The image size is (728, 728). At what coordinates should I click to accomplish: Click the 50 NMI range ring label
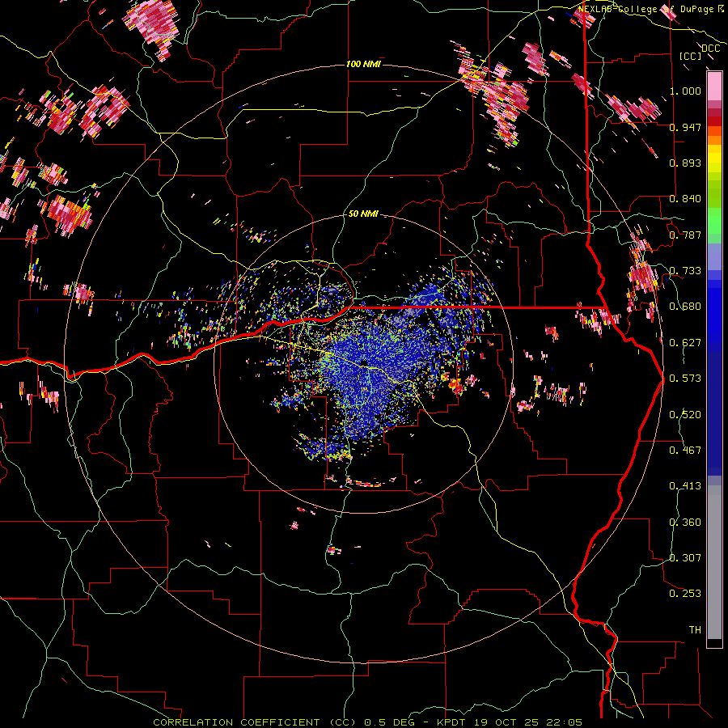tap(363, 214)
